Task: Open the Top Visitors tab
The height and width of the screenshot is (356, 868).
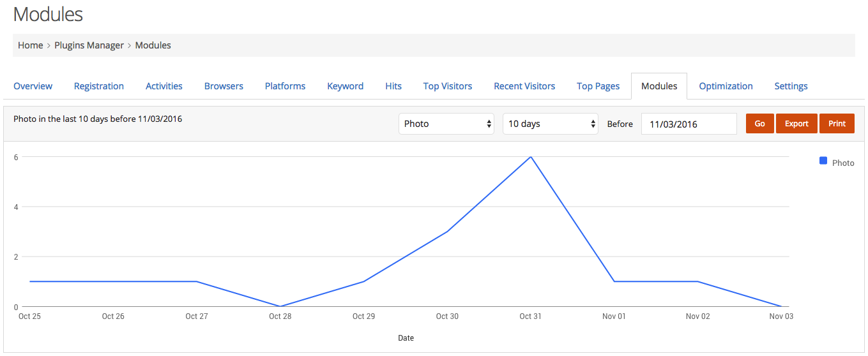Action: pos(448,86)
